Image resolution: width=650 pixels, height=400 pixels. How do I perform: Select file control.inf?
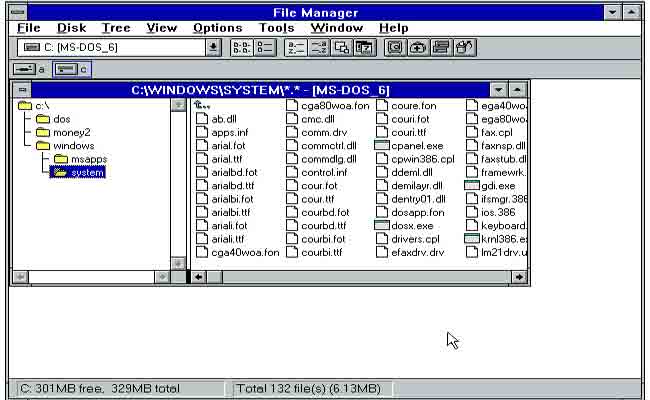(x=324, y=172)
